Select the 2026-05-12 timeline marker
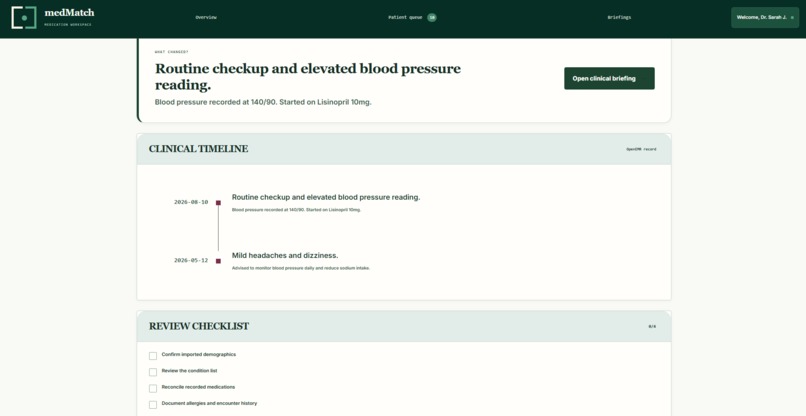The image size is (806, 416). [x=218, y=261]
